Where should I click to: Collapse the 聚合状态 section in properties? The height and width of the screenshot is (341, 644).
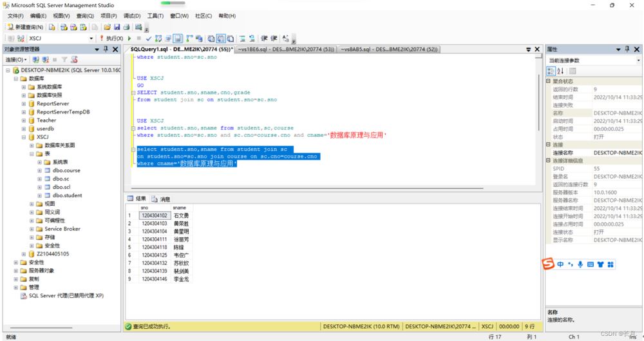click(x=549, y=81)
